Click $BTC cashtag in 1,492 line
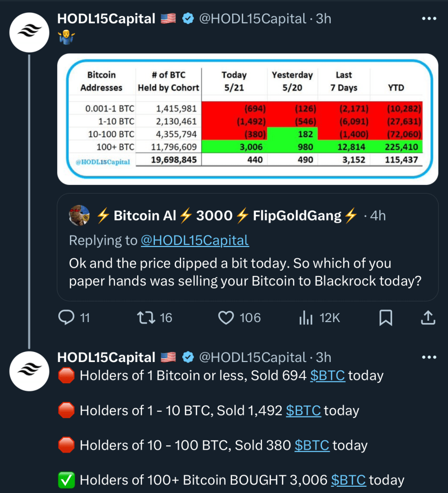 303,411
